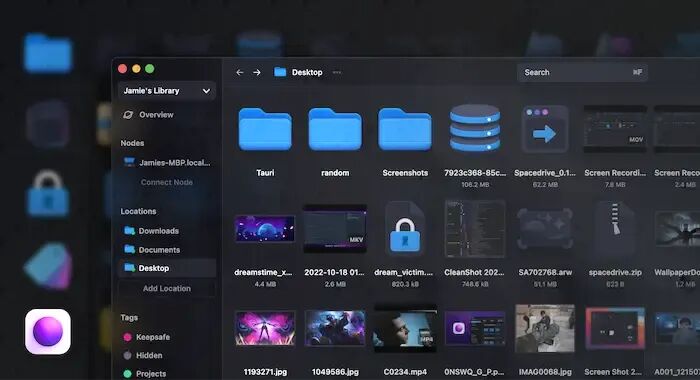Image resolution: width=700 pixels, height=380 pixels.
Task: Click the spacedrive.zip file name
Action: pyautogui.click(x=615, y=272)
